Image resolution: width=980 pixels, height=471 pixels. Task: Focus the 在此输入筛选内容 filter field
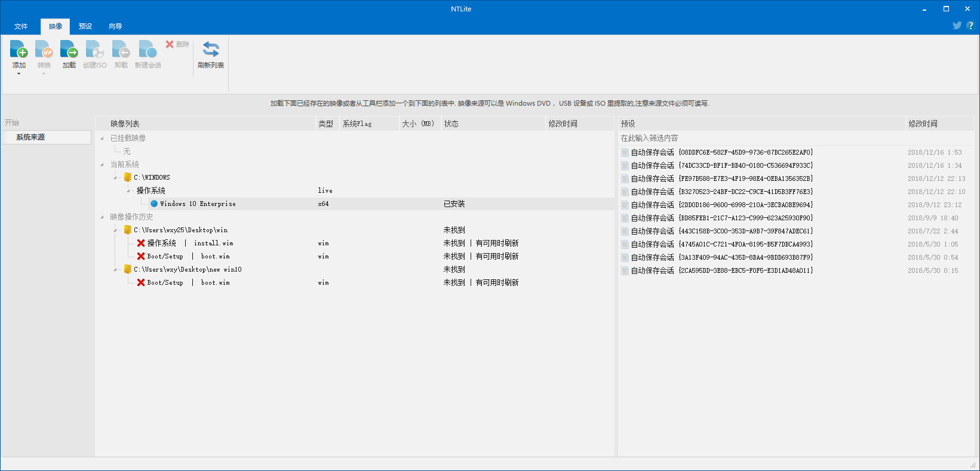796,138
